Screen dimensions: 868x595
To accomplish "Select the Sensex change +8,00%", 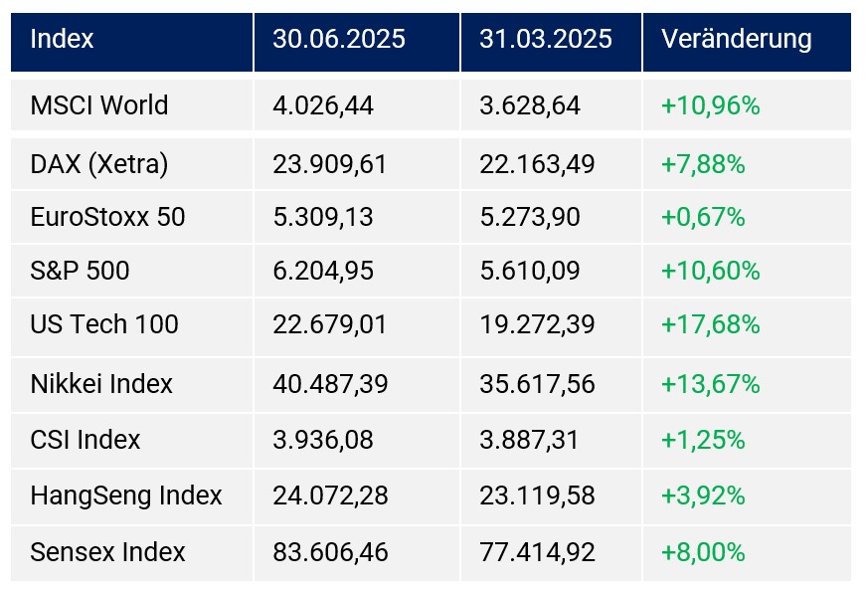I will [703, 552].
